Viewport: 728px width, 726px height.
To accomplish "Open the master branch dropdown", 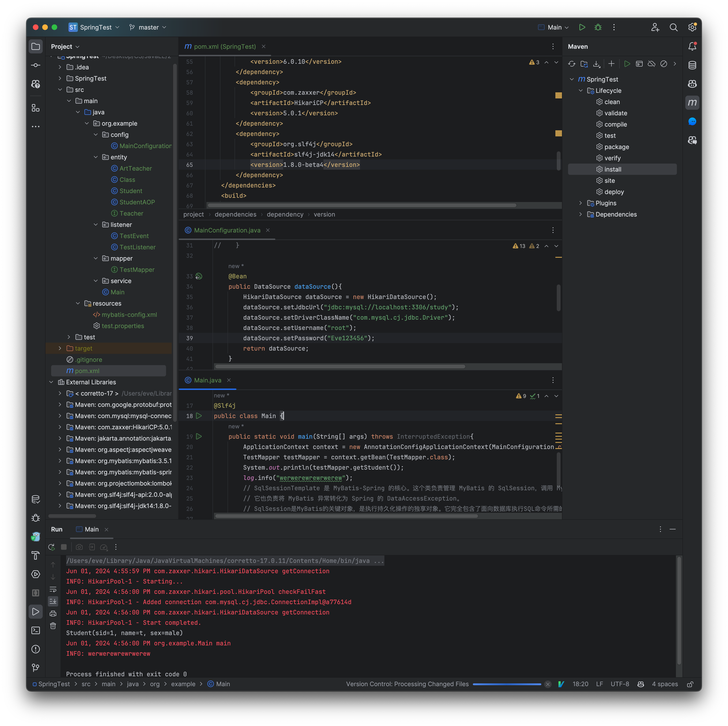I will pyautogui.click(x=148, y=27).
